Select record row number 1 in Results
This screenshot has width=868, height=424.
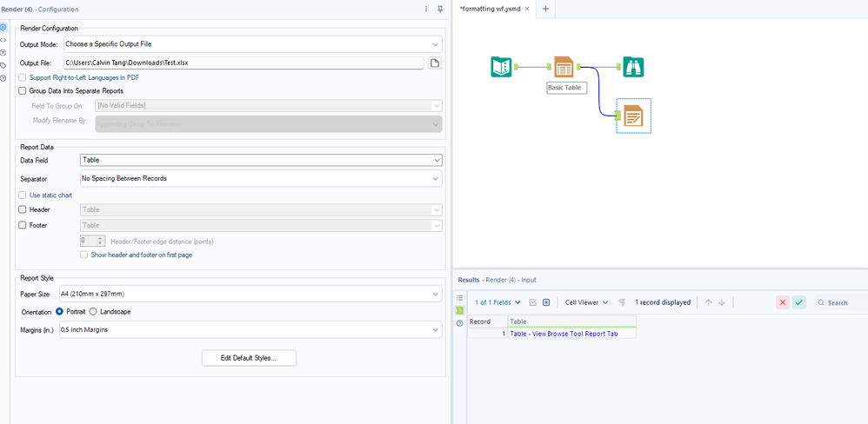(x=487, y=334)
